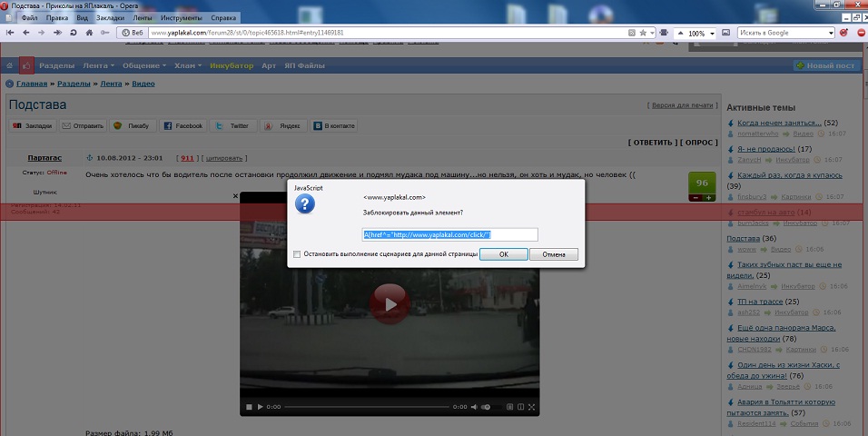Click the Разделы nav item
The image size is (868, 436).
[x=56, y=65]
